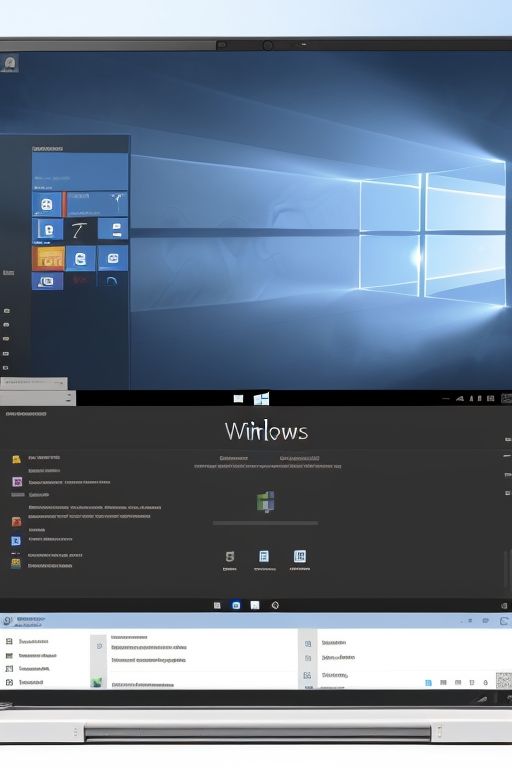512x768 pixels.
Task: Click the round icon on the lower dark taskbar
Action: [275, 605]
